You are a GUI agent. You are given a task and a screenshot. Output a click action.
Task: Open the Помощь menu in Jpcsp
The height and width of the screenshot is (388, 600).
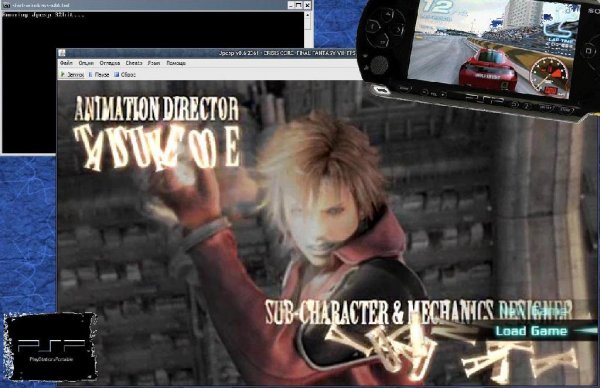coord(176,63)
